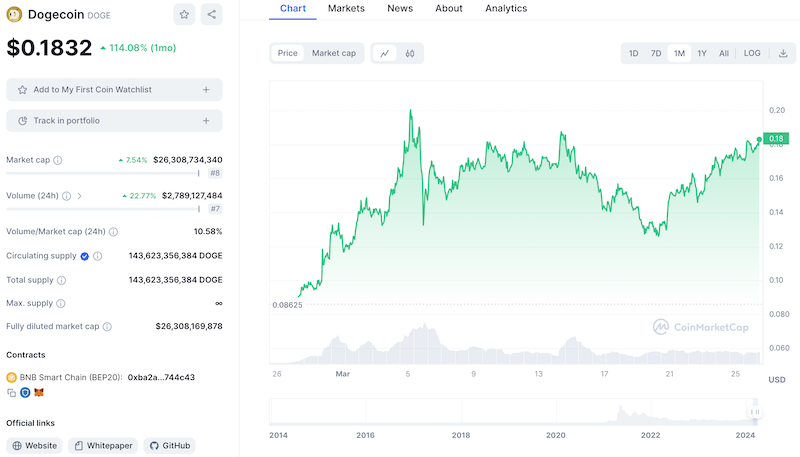This screenshot has height=457, width=800.
Task: Expand the Volume (24h) chevron arrow
Action: pyautogui.click(x=79, y=196)
